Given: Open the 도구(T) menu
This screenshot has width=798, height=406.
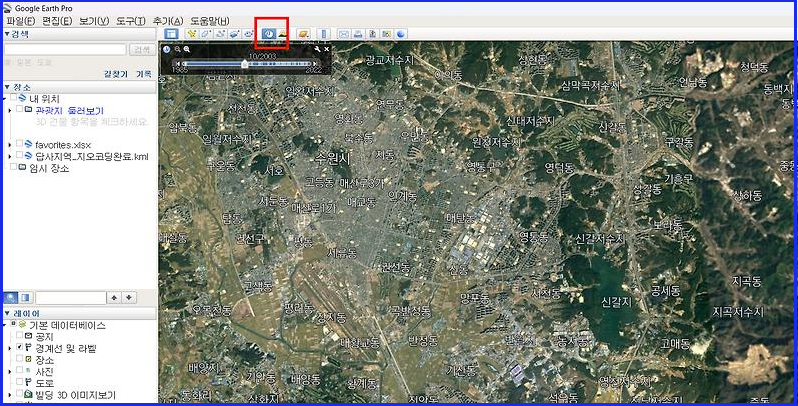Looking at the screenshot, I should click(126, 20).
